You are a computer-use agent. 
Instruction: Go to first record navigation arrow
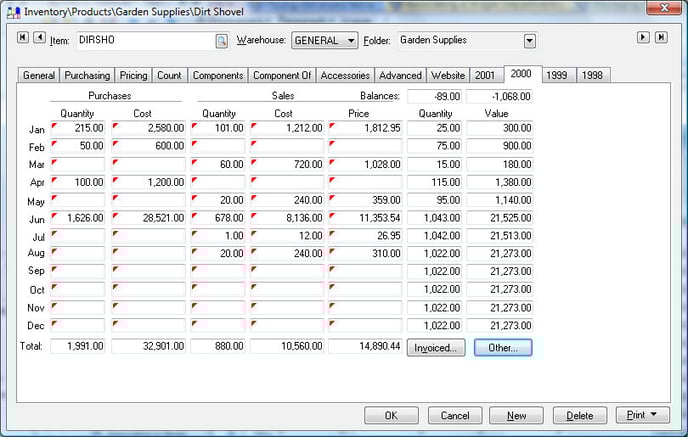pos(23,37)
